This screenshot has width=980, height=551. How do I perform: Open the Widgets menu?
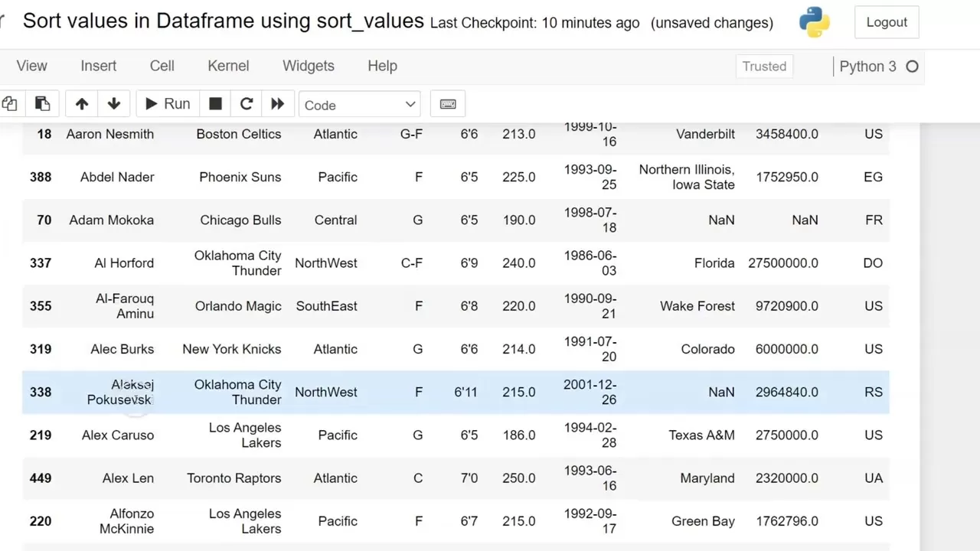[309, 66]
